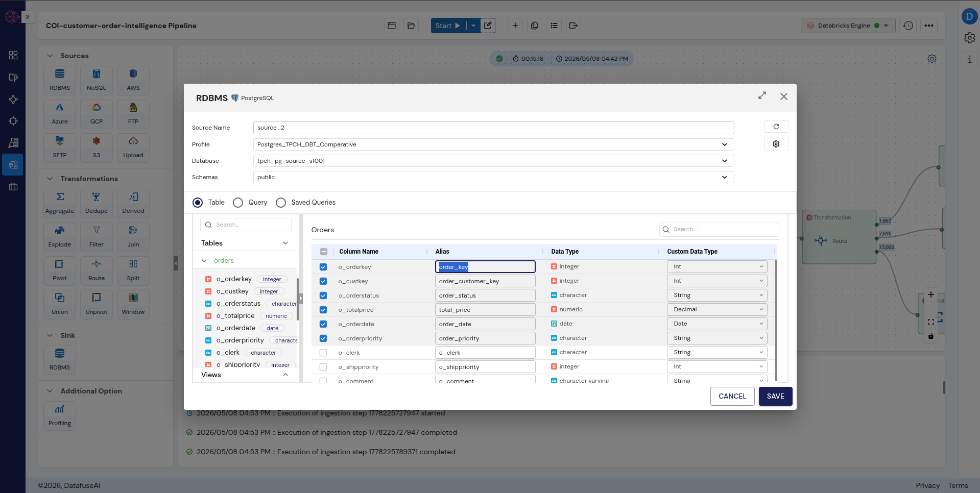Select the RDBMS source icon

coord(60,80)
